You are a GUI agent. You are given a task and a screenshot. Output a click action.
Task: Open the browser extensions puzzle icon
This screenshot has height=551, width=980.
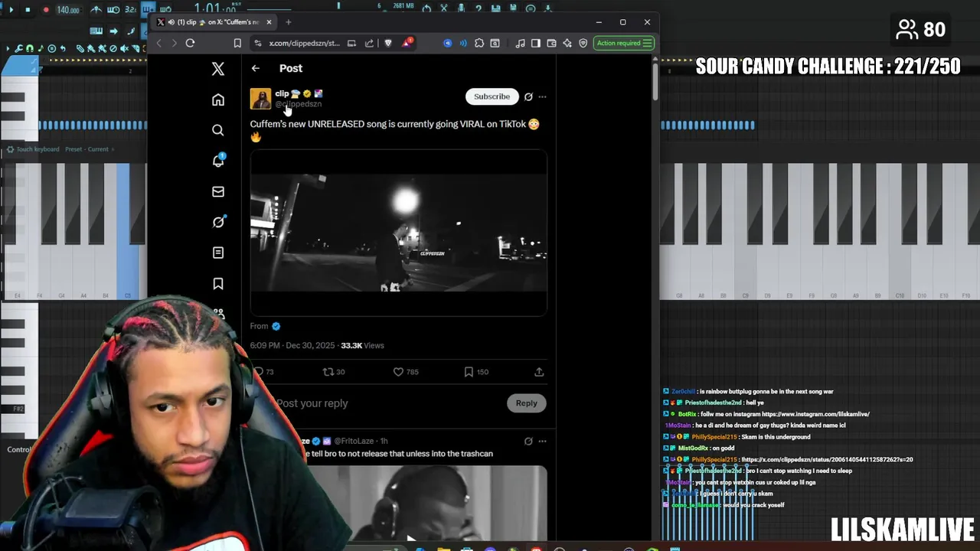479,43
